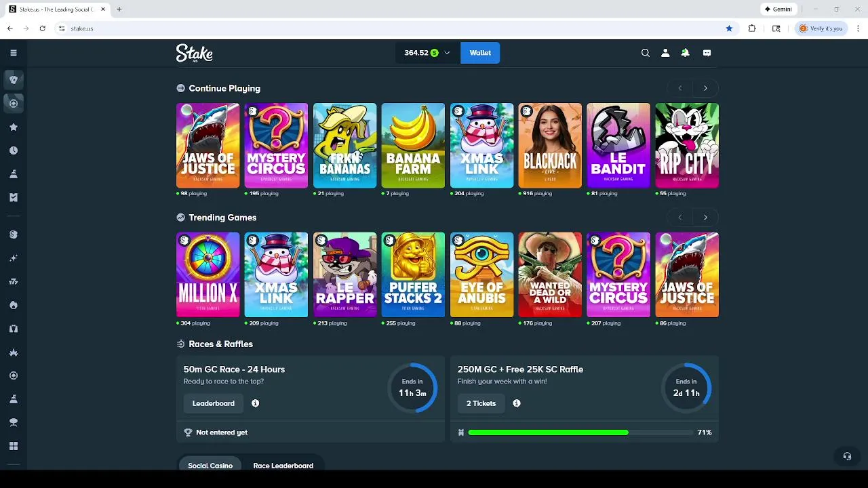
Task: Open the chat bubble icon in header
Action: coord(707,53)
